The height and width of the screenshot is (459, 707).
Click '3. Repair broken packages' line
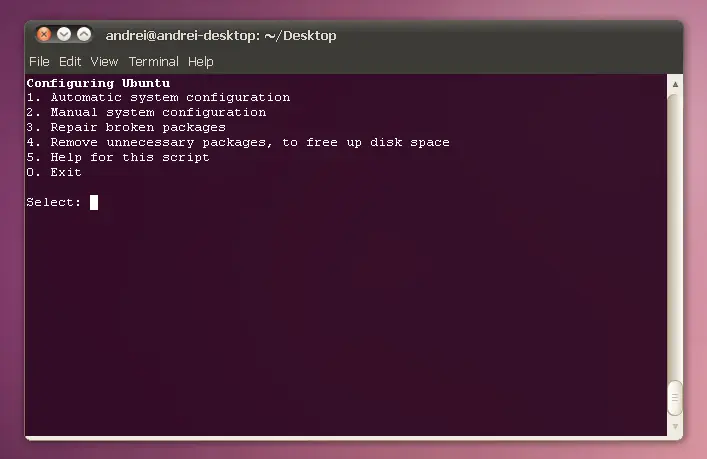[126, 127]
